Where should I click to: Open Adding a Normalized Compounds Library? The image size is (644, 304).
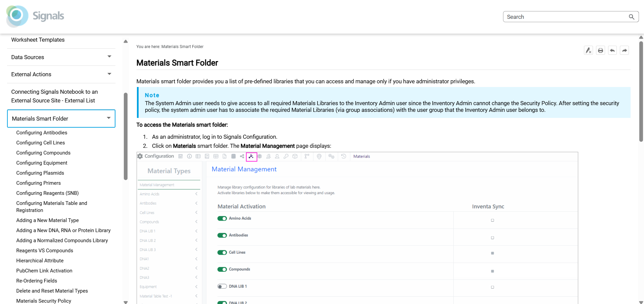pyautogui.click(x=62, y=241)
